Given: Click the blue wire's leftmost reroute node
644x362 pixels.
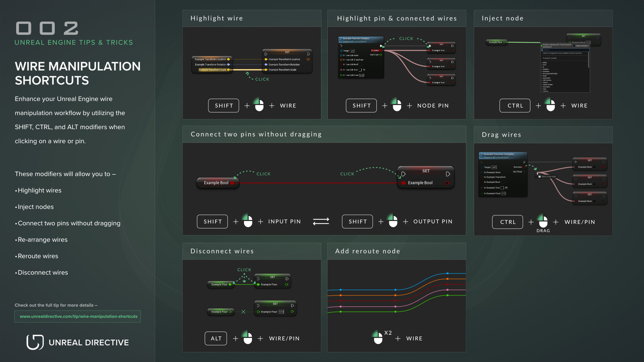Looking at the screenshot, I should [x=340, y=290].
